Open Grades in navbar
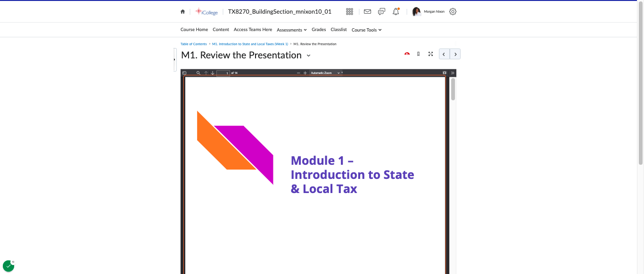Image resolution: width=644 pixels, height=274 pixels. click(319, 30)
